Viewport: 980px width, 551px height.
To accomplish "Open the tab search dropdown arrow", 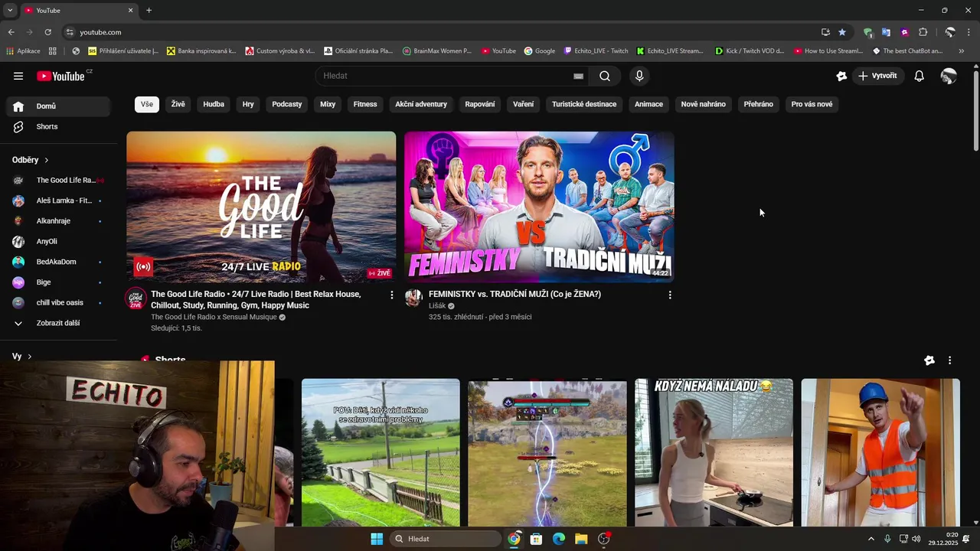I will [x=10, y=10].
